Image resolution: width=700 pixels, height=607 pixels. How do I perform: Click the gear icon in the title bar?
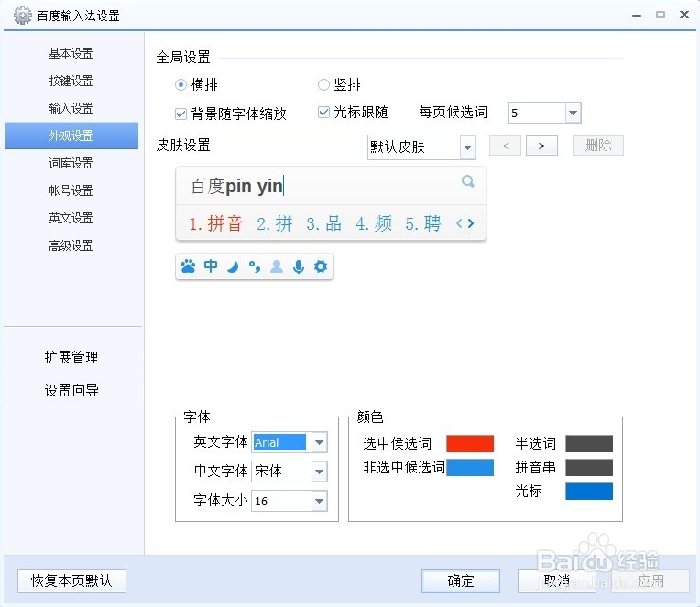22,16
